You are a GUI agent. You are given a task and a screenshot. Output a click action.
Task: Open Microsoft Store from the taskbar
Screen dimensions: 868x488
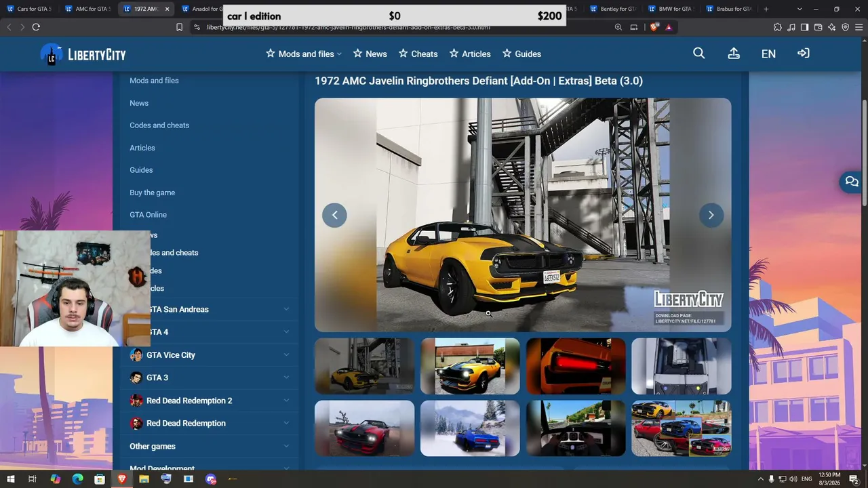100,479
